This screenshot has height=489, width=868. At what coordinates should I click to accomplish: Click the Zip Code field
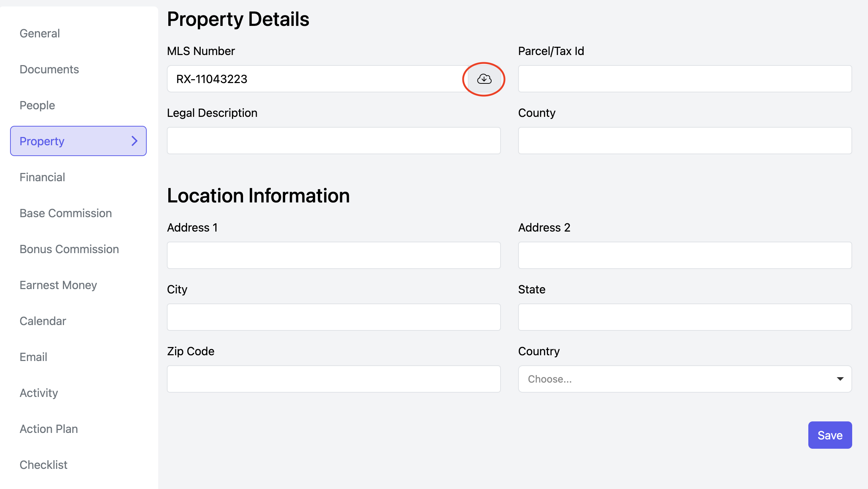(334, 379)
